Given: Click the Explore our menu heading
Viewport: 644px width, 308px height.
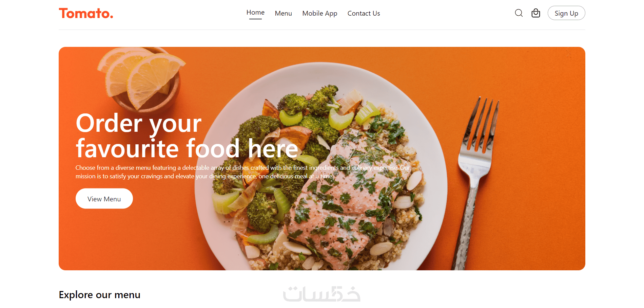Looking at the screenshot, I should click(99, 295).
